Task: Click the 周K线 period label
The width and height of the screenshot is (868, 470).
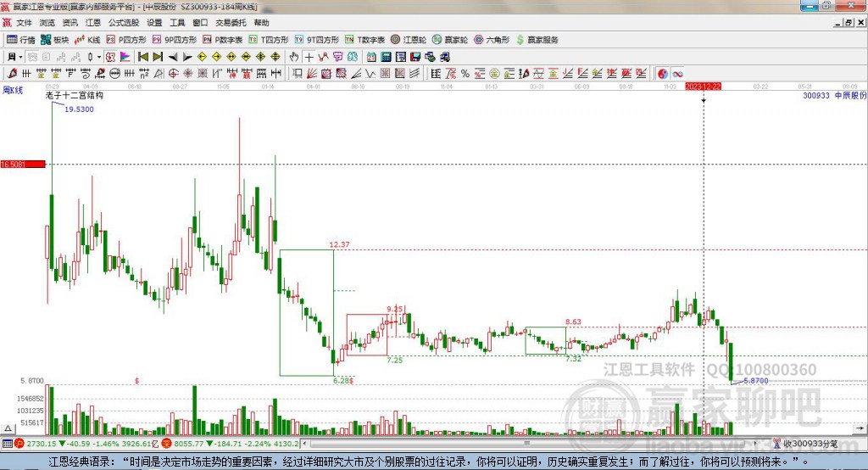Action: tap(13, 90)
